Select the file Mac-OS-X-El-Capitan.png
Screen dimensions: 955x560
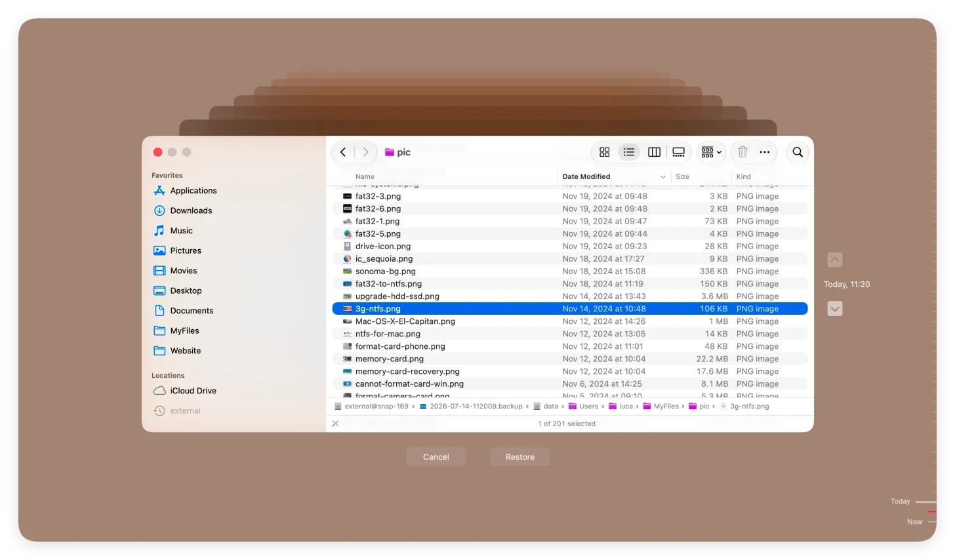(569, 321)
